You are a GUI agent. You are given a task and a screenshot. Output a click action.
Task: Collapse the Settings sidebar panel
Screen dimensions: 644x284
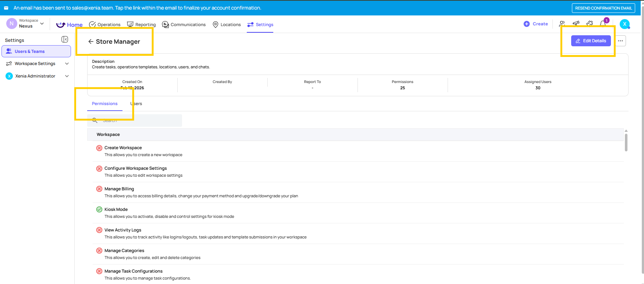[65, 39]
